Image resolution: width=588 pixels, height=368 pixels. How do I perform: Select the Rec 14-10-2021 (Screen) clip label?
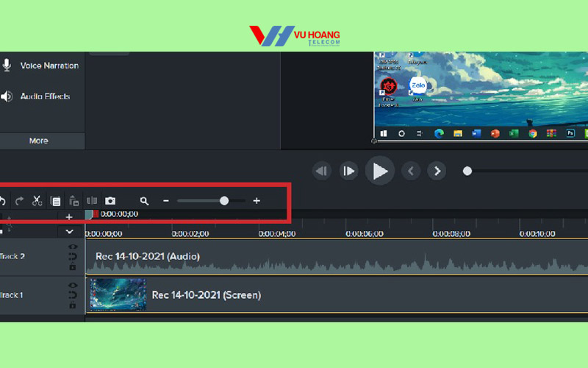point(207,295)
